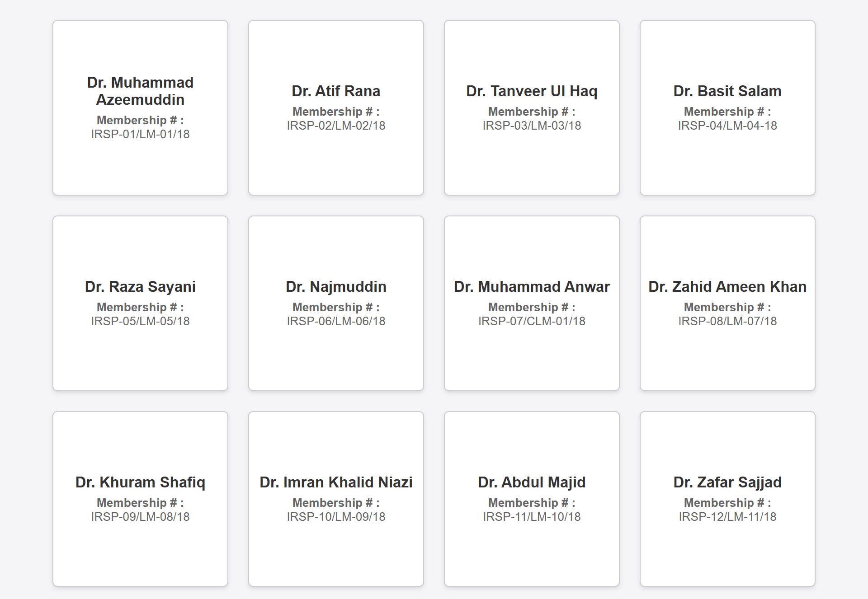Select the IRSP-12/LM-11/18 membership number
The image size is (868, 599).
coord(727,517)
